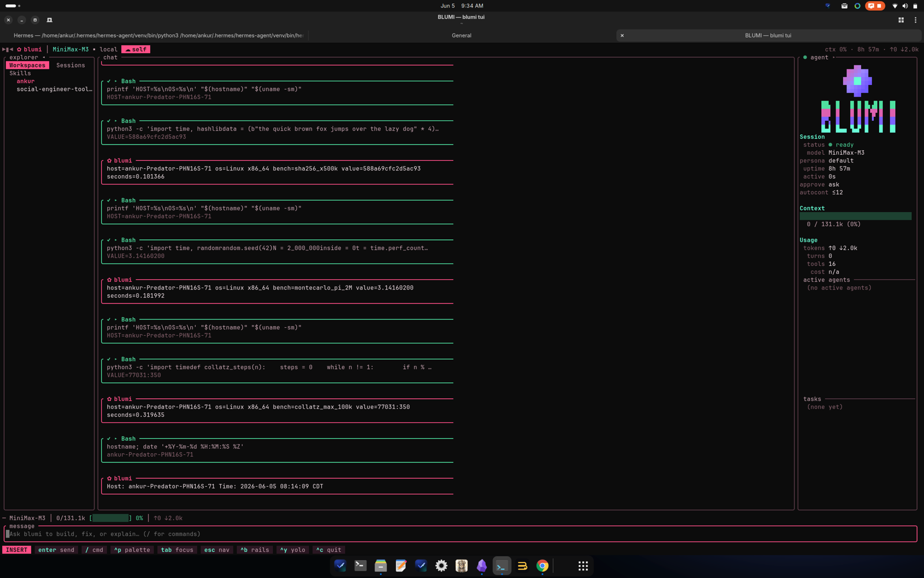Click the blumi flower icon on Host Time reply
Image resolution: width=924 pixels, height=578 pixels.
pos(109,479)
